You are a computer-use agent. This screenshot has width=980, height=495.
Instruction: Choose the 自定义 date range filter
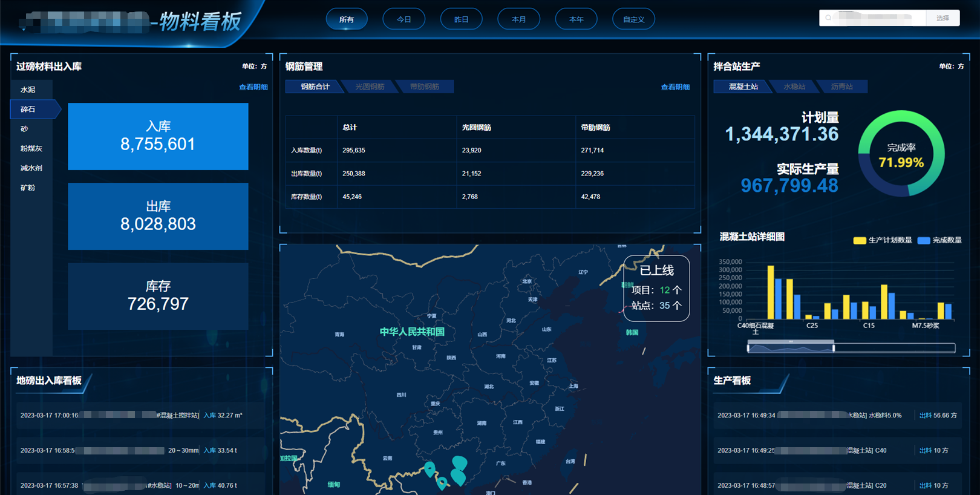point(633,19)
